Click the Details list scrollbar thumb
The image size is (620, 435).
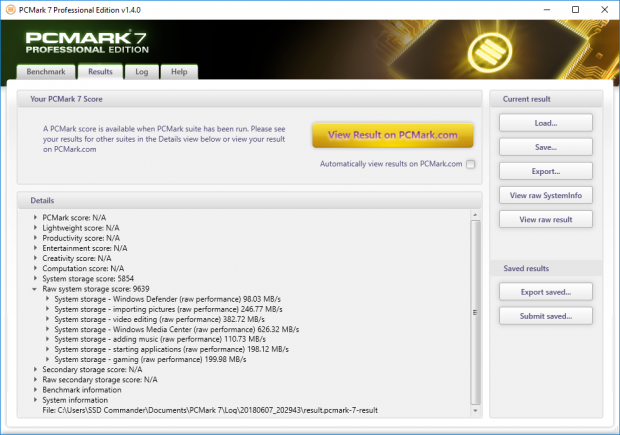475,312
